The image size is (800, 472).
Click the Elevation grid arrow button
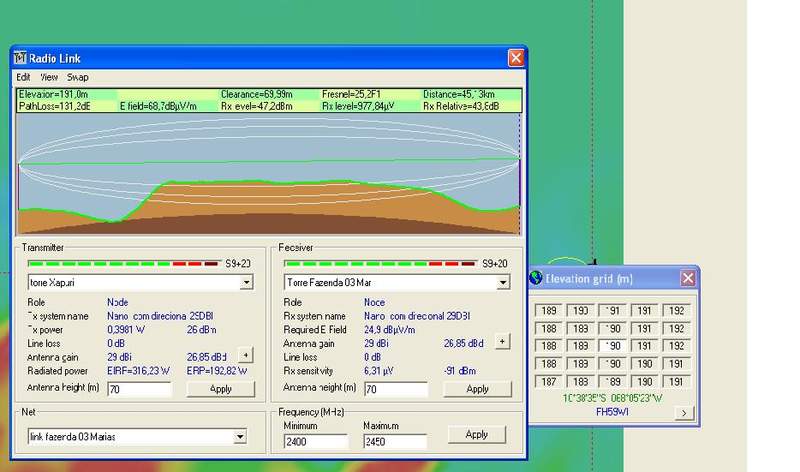tap(684, 413)
